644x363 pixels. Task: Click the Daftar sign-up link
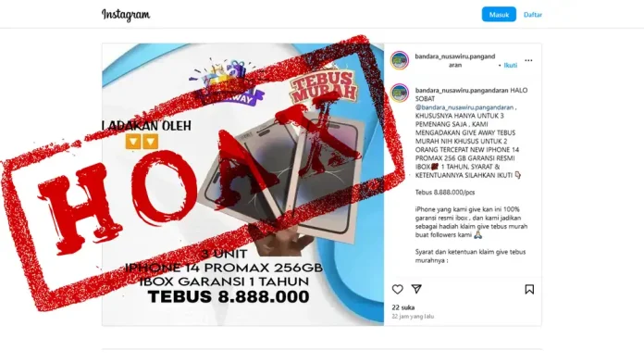533,15
